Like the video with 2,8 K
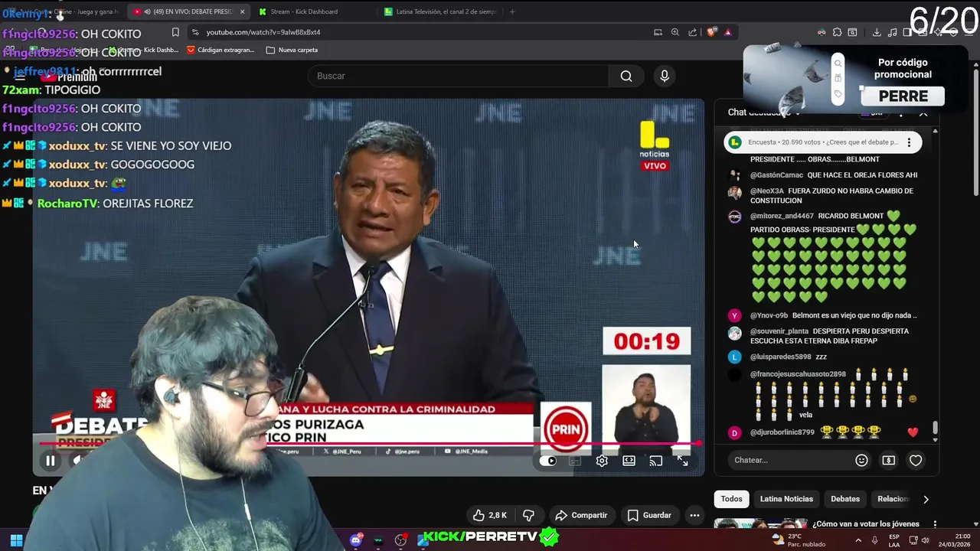The image size is (980, 551). (490, 515)
